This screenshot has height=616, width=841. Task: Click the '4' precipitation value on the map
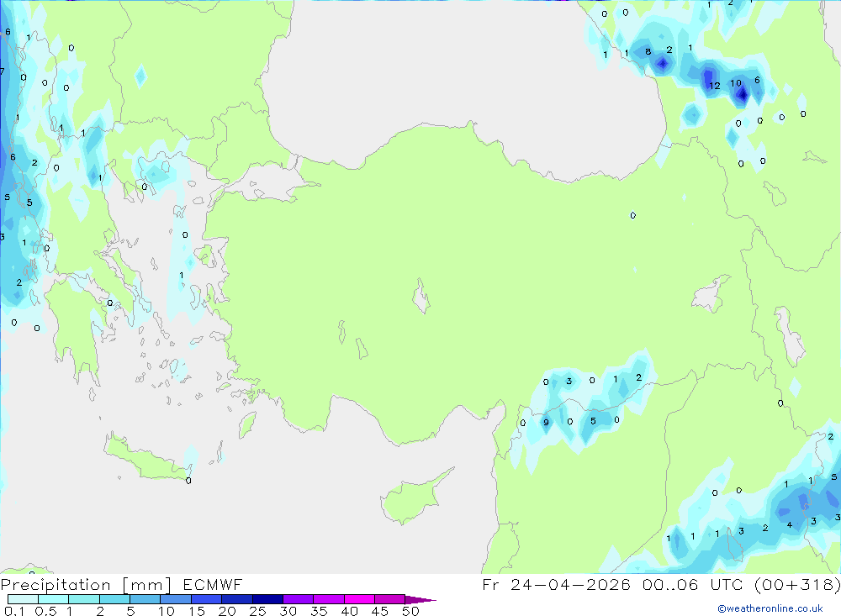pyautogui.click(x=789, y=525)
